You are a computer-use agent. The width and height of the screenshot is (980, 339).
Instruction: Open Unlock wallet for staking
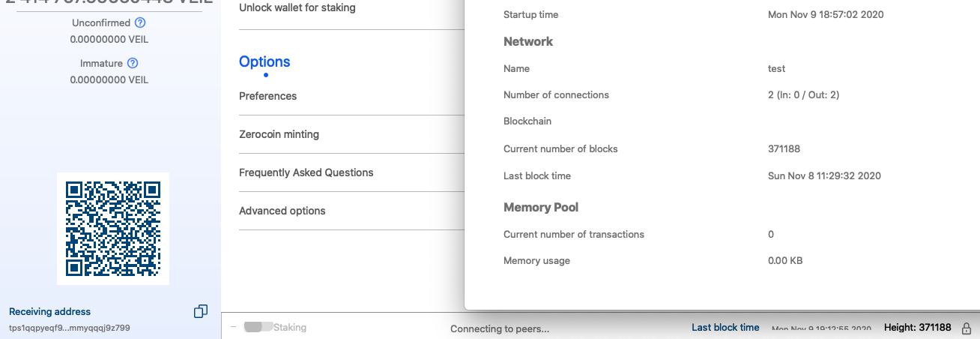(297, 8)
